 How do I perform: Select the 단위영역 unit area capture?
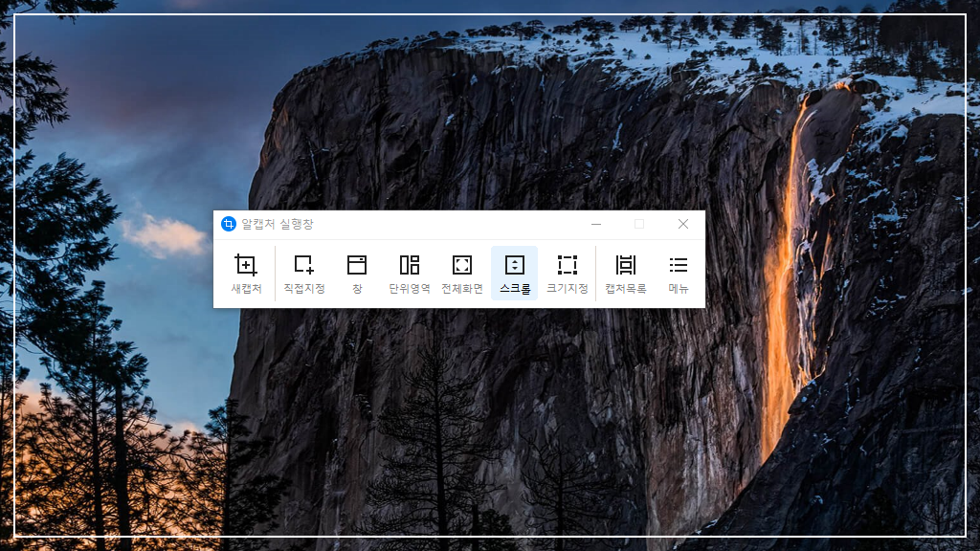click(x=410, y=273)
